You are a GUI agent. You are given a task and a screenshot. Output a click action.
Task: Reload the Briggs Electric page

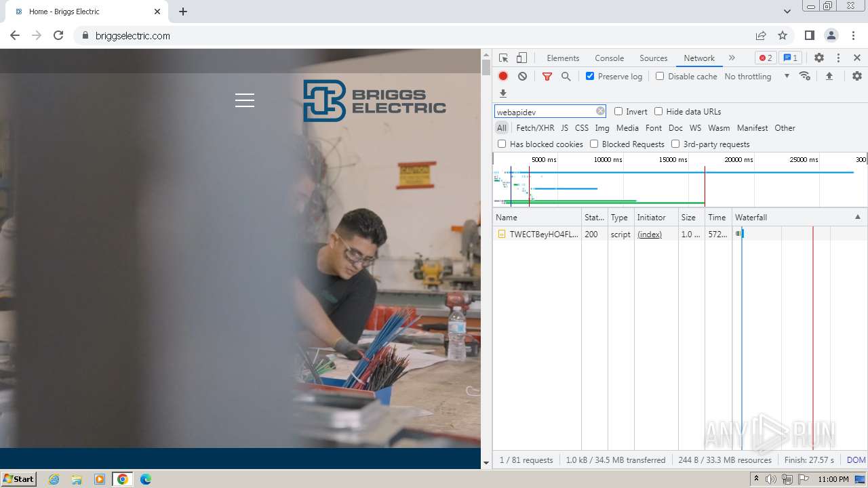[58, 35]
